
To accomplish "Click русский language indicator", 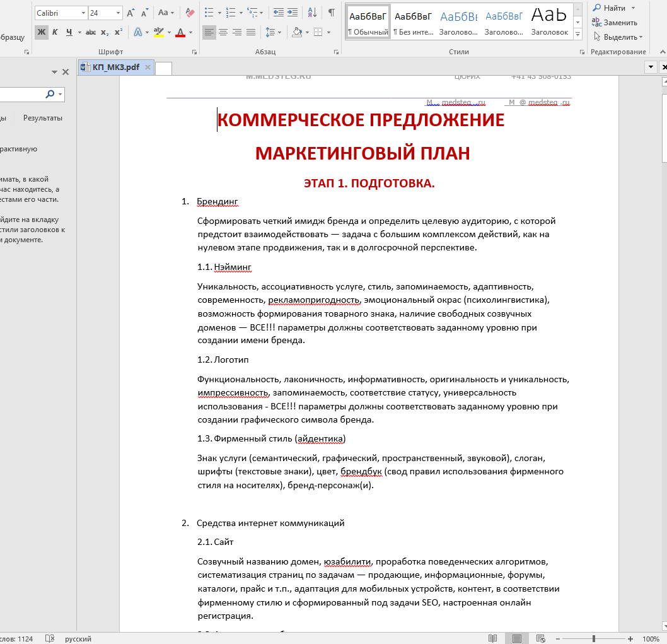I will (78, 638).
